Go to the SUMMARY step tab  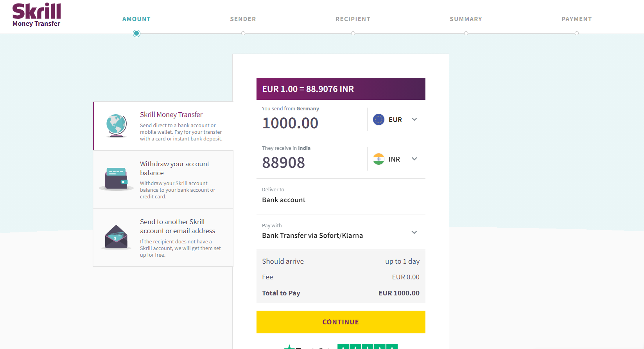(466, 19)
